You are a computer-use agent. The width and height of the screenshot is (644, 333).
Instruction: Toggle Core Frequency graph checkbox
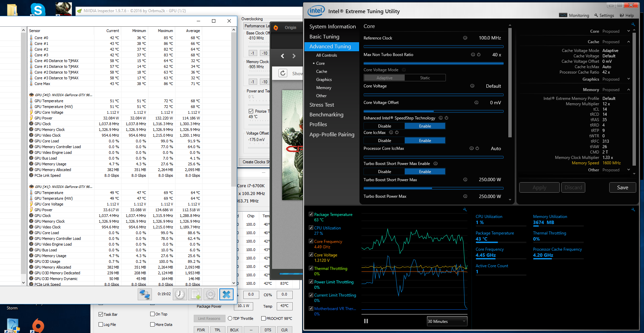click(x=311, y=241)
